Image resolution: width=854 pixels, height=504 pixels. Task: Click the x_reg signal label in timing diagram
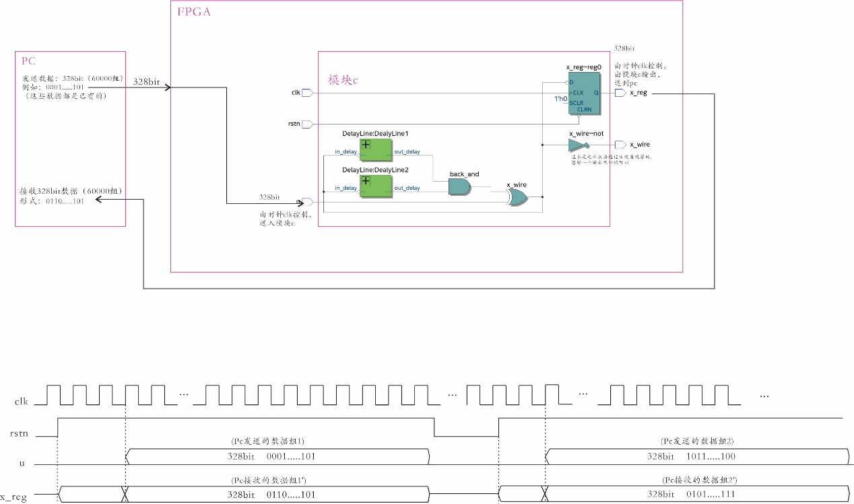click(x=13, y=497)
